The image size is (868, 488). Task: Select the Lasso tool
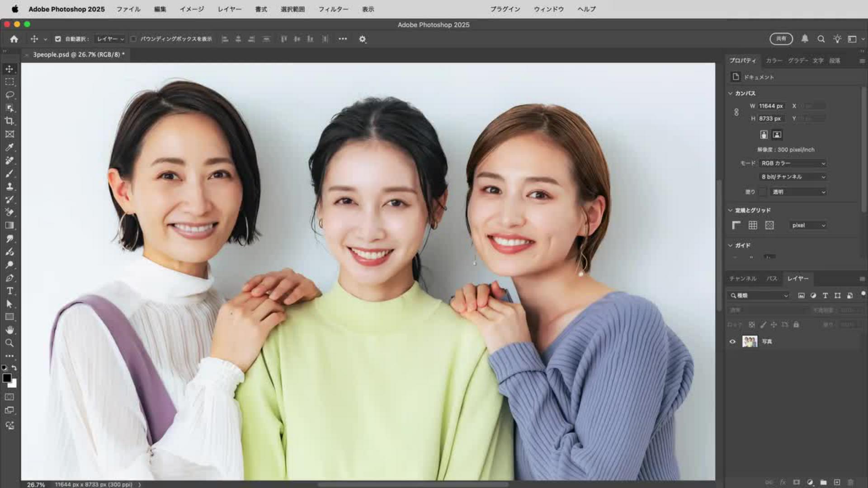(9, 95)
